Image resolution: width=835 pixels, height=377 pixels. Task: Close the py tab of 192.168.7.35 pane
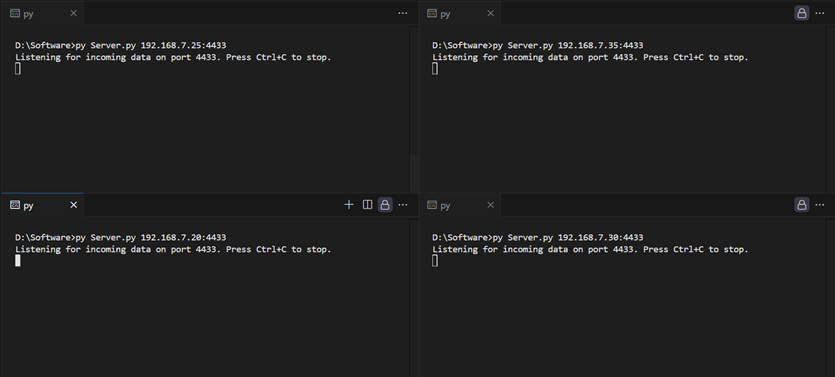pyautogui.click(x=490, y=13)
